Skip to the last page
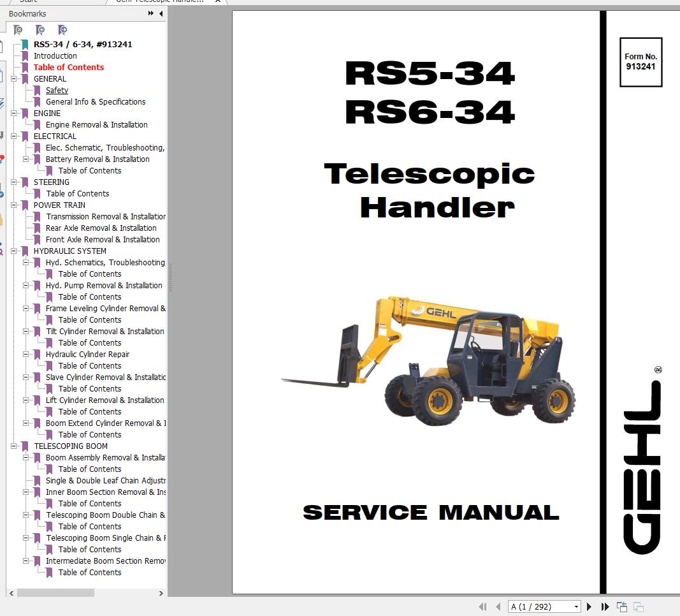 coord(604,606)
